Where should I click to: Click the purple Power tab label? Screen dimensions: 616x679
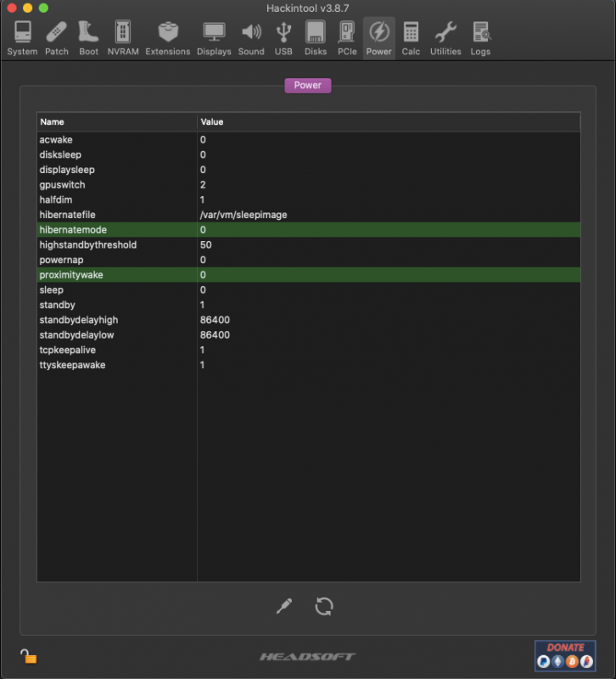pyautogui.click(x=308, y=86)
